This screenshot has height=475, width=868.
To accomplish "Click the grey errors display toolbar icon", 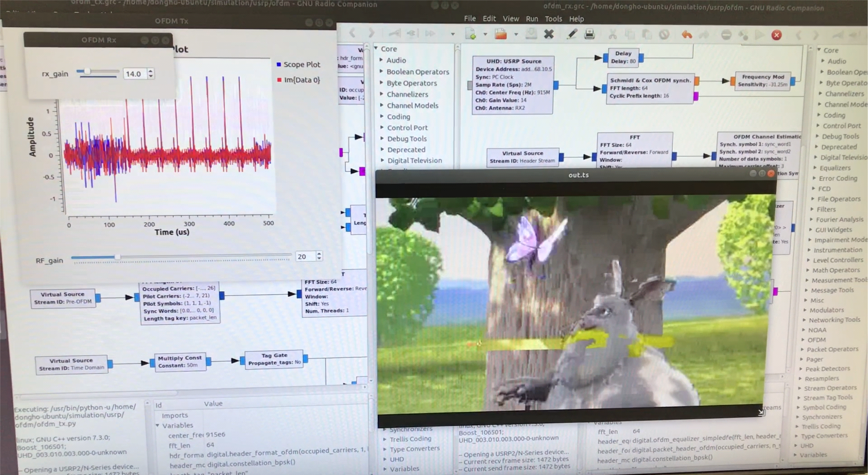I will (x=726, y=35).
